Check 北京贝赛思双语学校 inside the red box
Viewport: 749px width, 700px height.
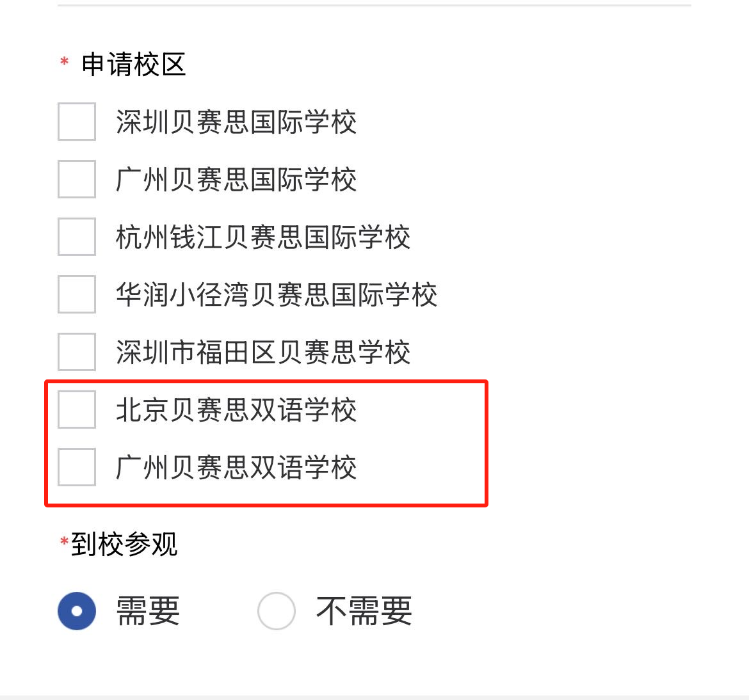coord(76,410)
